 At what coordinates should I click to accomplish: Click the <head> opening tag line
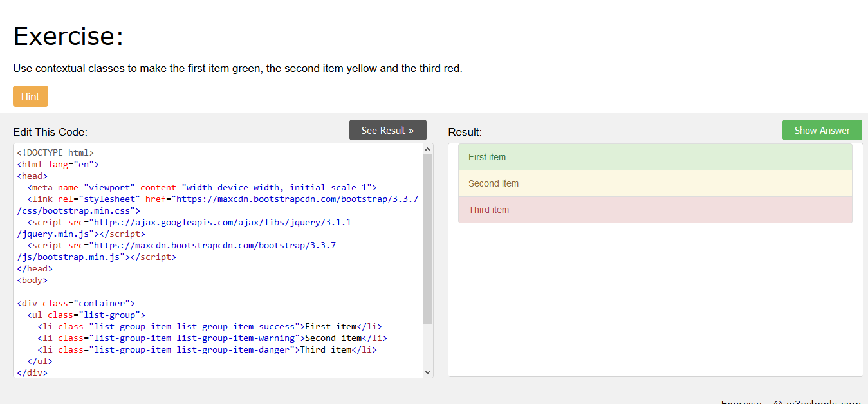32,176
